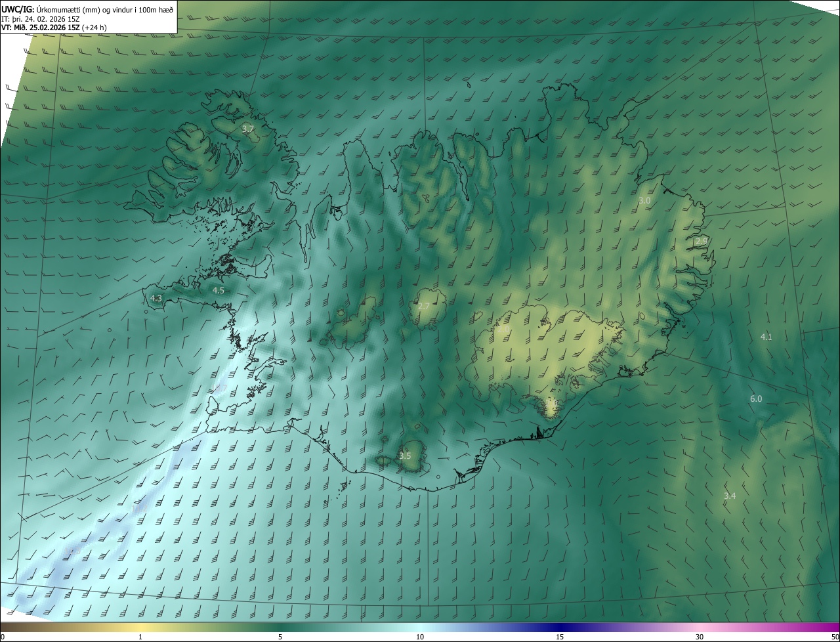Click the '1' tick on the color scale
This screenshot has height=642, width=840.
point(140,637)
